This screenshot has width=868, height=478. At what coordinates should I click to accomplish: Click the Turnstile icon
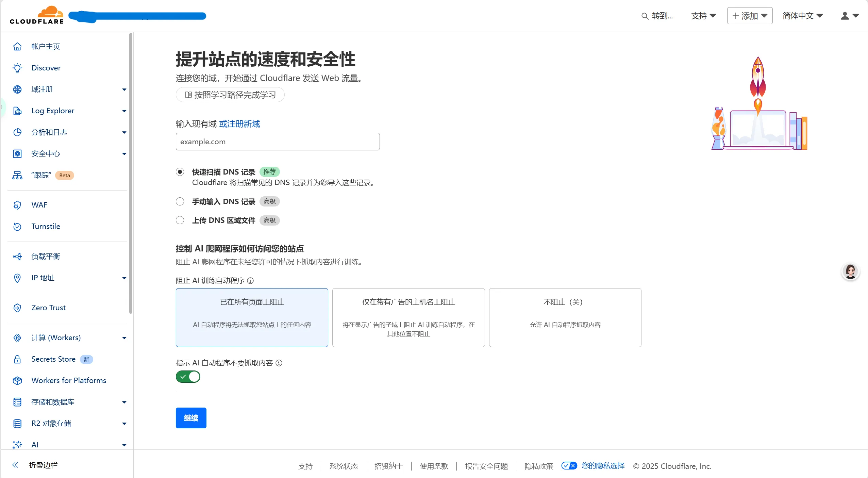click(17, 227)
